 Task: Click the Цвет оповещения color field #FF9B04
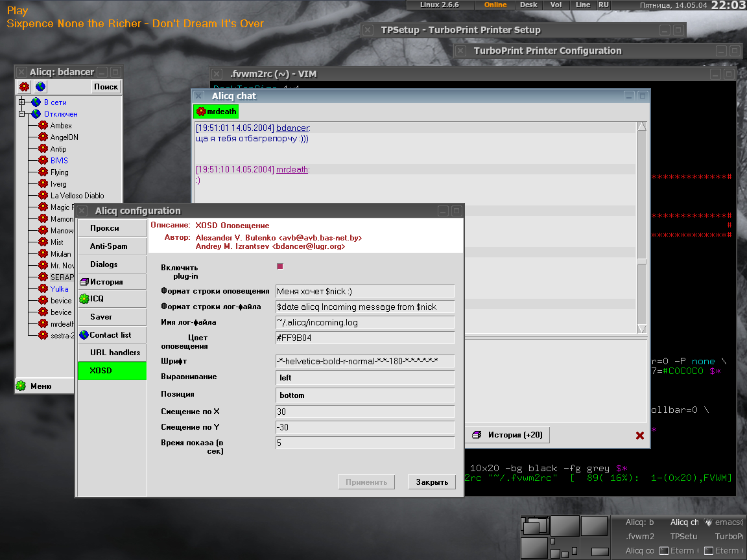tap(365, 338)
